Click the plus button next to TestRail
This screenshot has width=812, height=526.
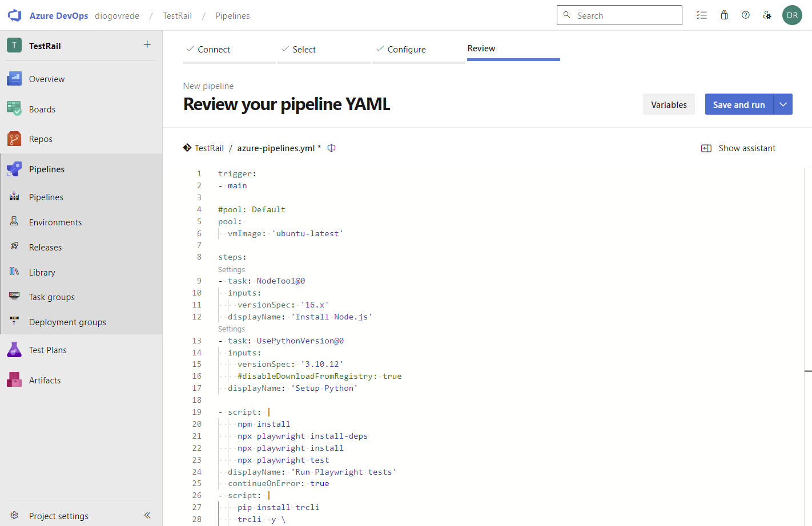coord(147,44)
